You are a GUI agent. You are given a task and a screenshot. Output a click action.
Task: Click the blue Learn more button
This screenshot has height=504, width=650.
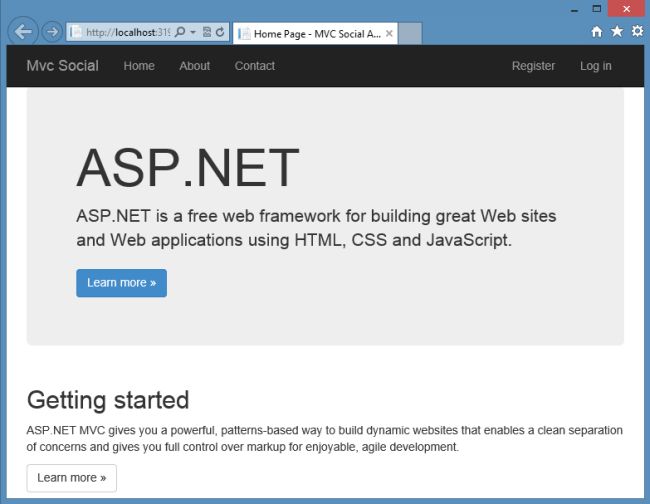121,283
